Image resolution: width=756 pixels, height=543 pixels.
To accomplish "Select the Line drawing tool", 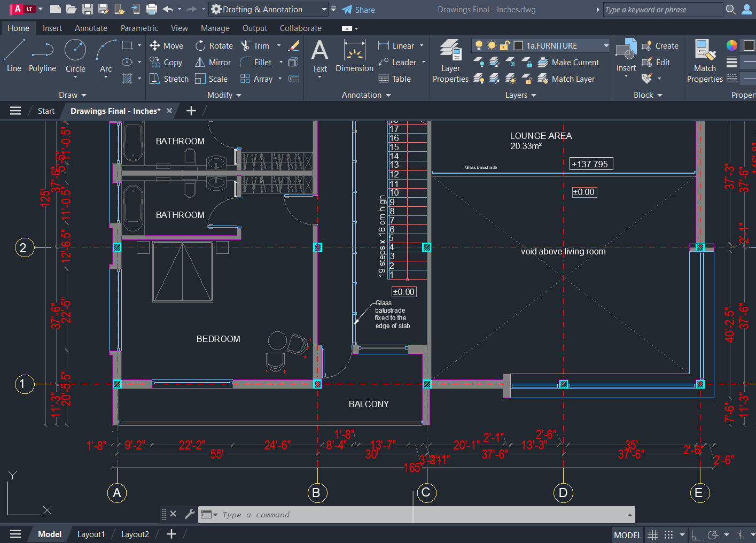I will click(14, 56).
